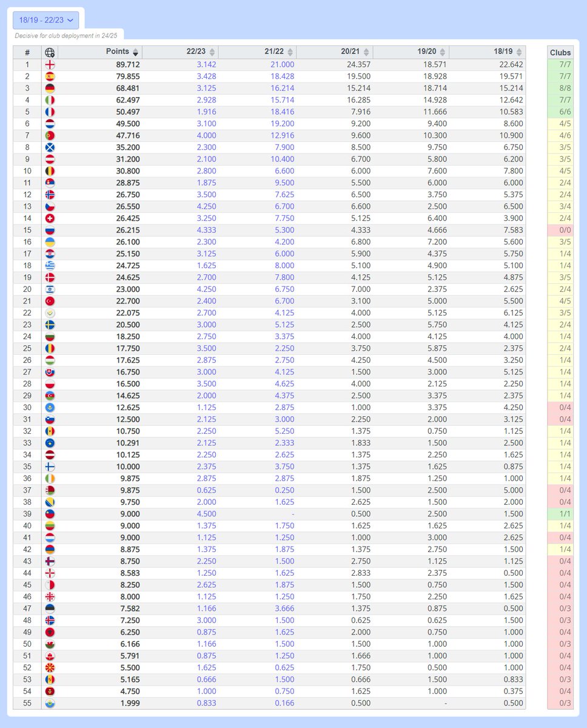Click the Romania flag in rank 25 row
The width and height of the screenshot is (587, 728).
point(50,348)
